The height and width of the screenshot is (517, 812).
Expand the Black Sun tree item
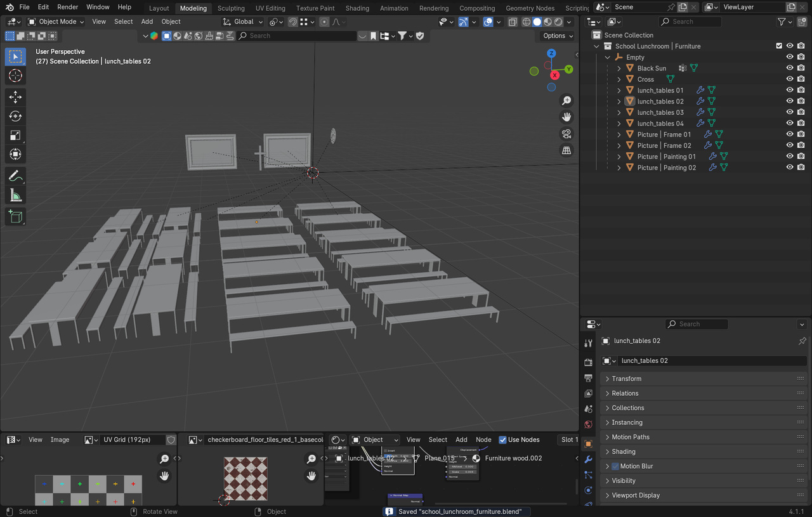(x=619, y=69)
